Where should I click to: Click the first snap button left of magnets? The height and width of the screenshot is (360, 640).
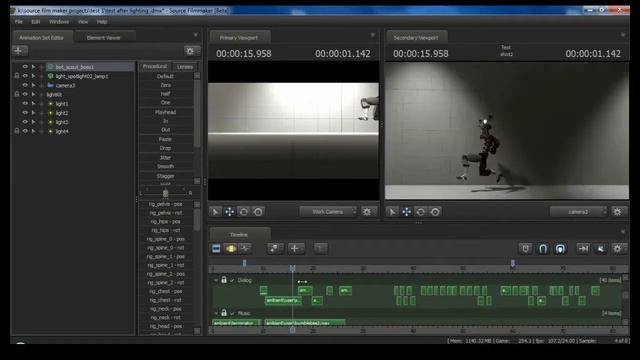pos(525,249)
